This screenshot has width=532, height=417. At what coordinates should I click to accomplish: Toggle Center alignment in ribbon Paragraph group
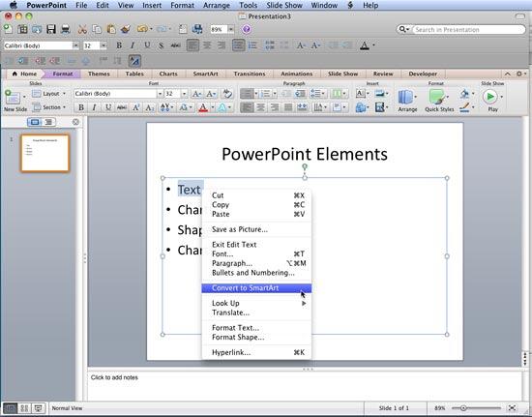tap(260, 107)
